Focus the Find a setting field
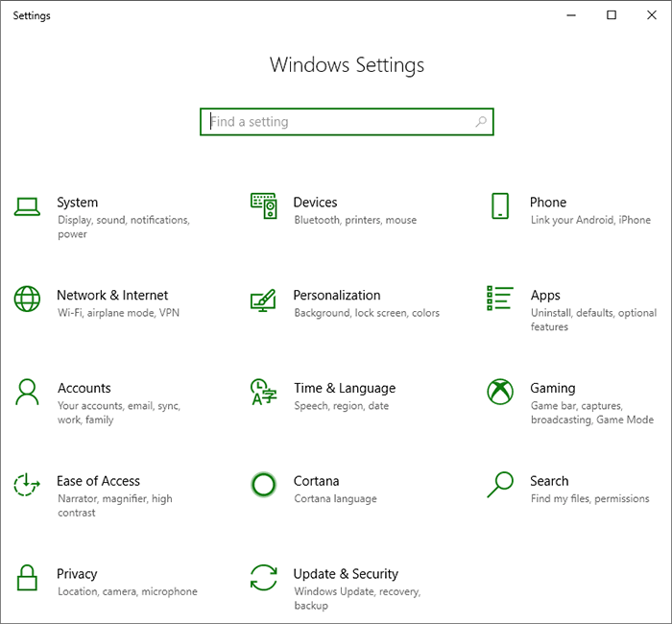Screen dimensions: 672x624 (347, 122)
